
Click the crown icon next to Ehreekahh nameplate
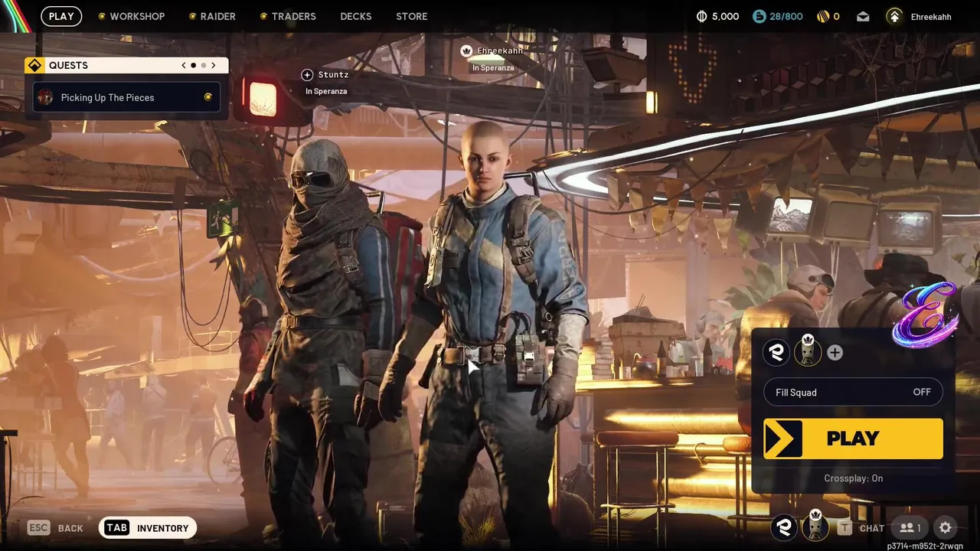[x=466, y=51]
